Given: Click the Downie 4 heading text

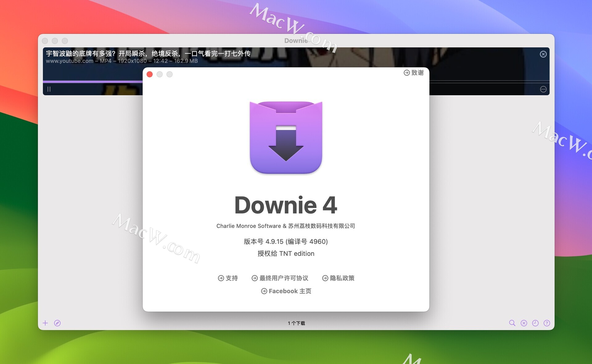Looking at the screenshot, I should [286, 205].
